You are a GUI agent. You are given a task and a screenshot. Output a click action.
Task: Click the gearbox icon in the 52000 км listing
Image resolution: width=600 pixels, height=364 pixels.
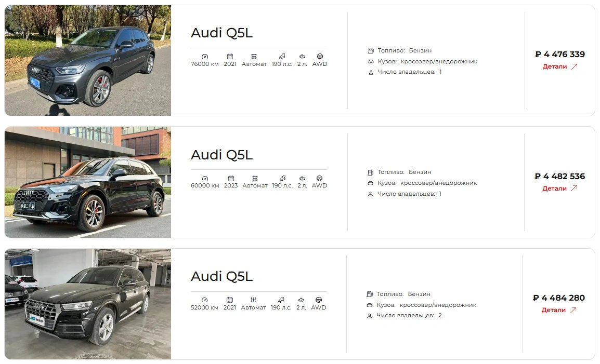(253, 300)
